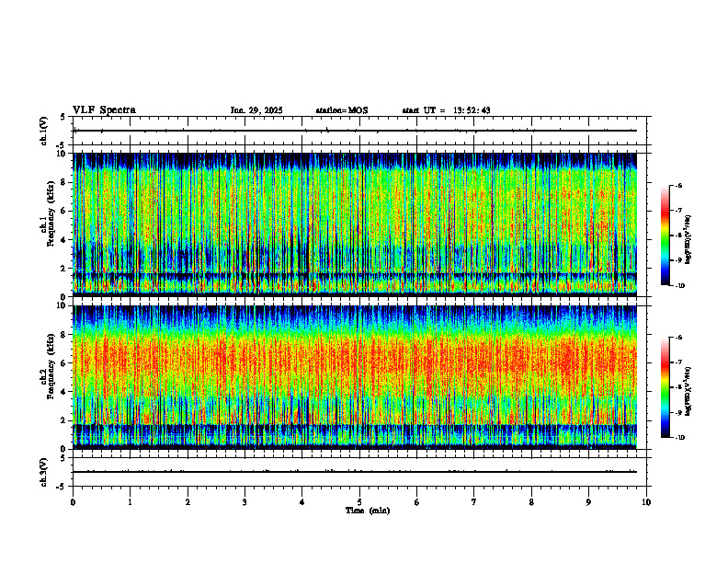The width and height of the screenshot is (728, 563).
Task: Click the "station=MOS" header label
Action: (x=342, y=110)
